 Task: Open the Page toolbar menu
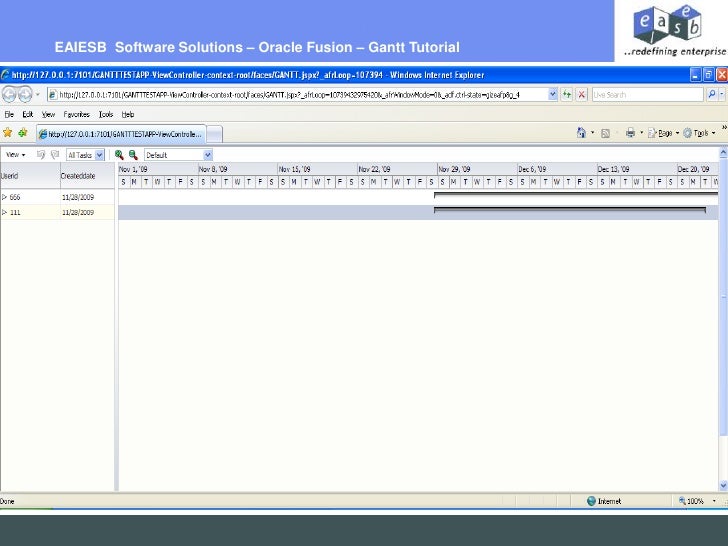tap(663, 133)
